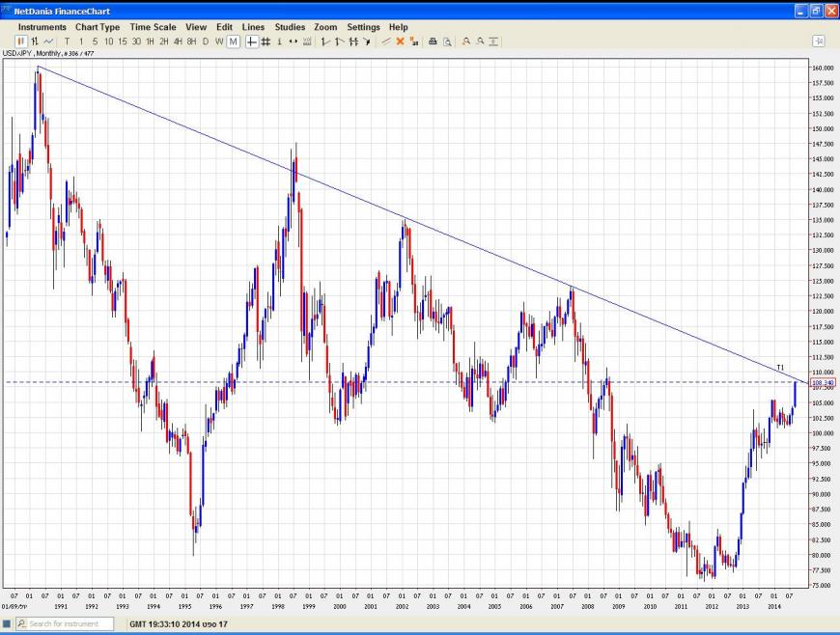Select the candlestick chart type icon
The image size is (840, 635).
point(20,41)
